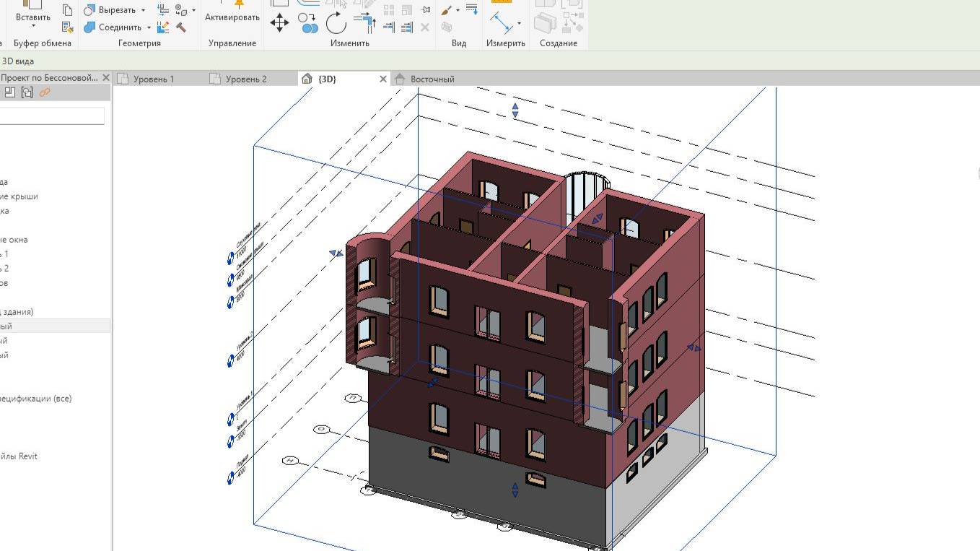Click the Trim/Extend to Corner tool
Image resolution: width=980 pixels, height=551 pixels.
coord(366,22)
